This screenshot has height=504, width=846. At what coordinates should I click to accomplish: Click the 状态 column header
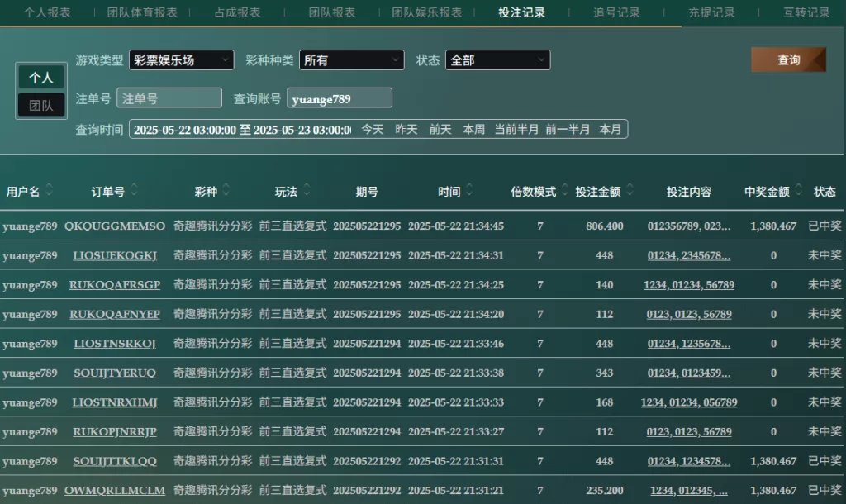click(x=825, y=192)
